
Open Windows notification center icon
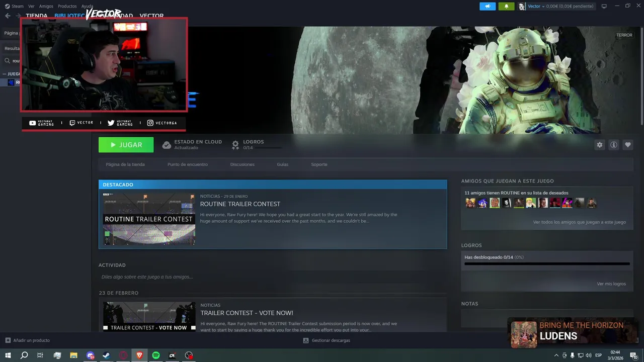(x=633, y=355)
